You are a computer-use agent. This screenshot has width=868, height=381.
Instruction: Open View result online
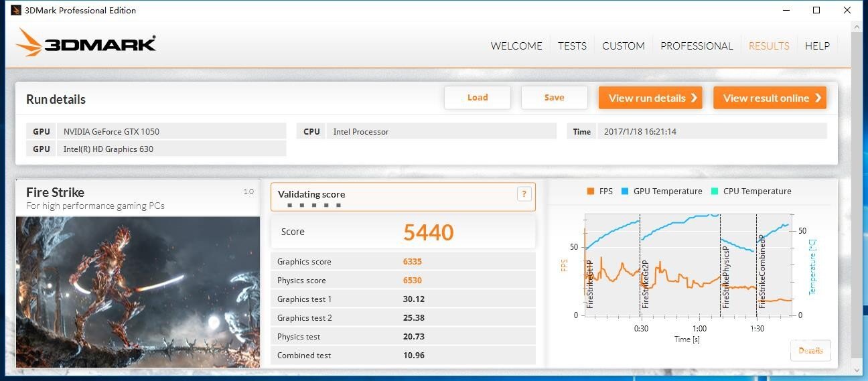(x=770, y=98)
